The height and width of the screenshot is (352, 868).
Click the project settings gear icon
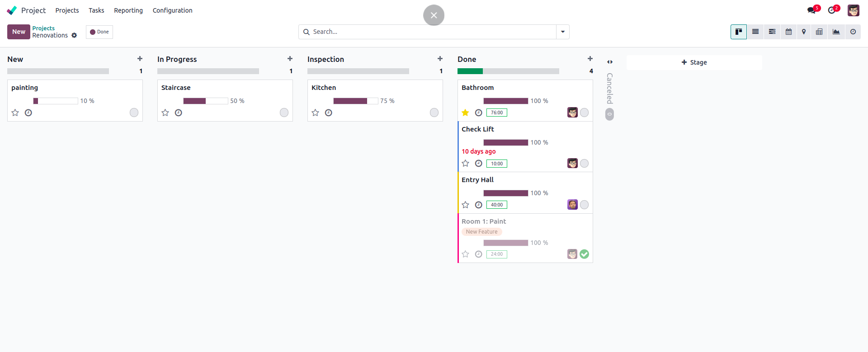[75, 35]
